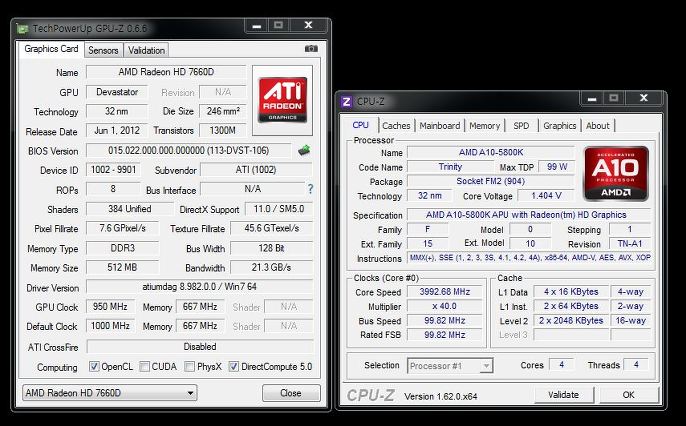This screenshot has width=686, height=426.
Task: Switch to the Sensors tab in GPU-Z
Action: [103, 50]
